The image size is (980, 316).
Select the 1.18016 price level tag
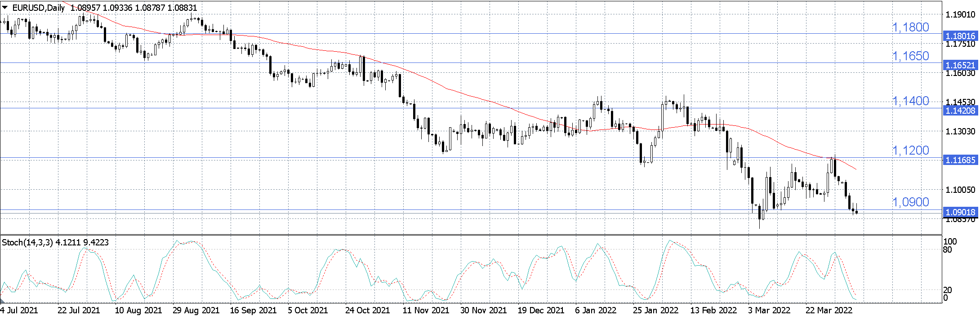(x=961, y=36)
